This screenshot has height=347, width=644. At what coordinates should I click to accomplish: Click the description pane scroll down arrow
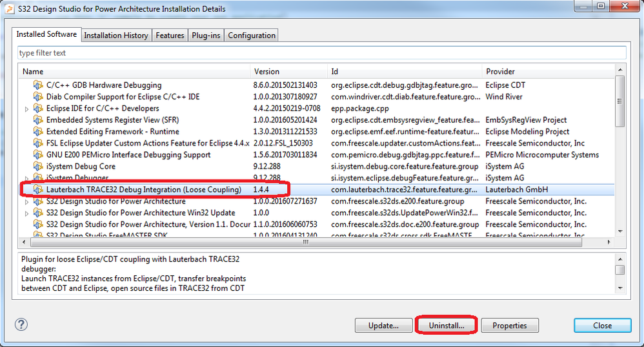coord(620,288)
